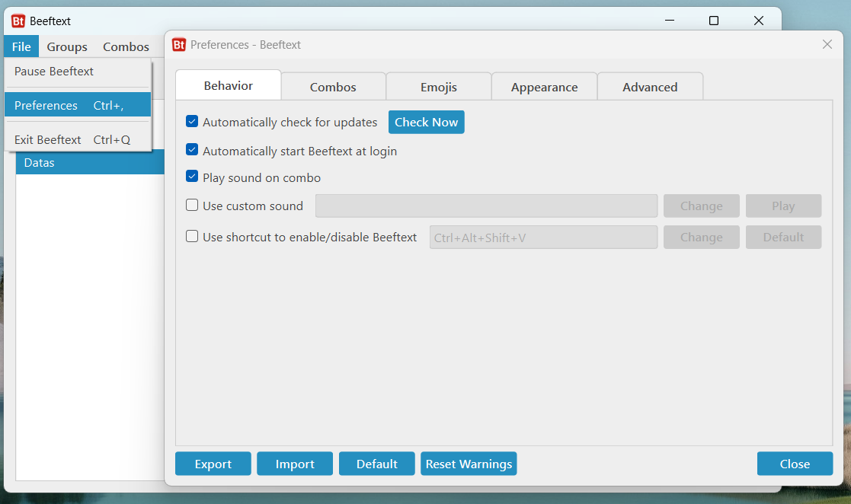851x504 pixels.
Task: Switch to the Combos preferences tab
Action: coord(333,87)
